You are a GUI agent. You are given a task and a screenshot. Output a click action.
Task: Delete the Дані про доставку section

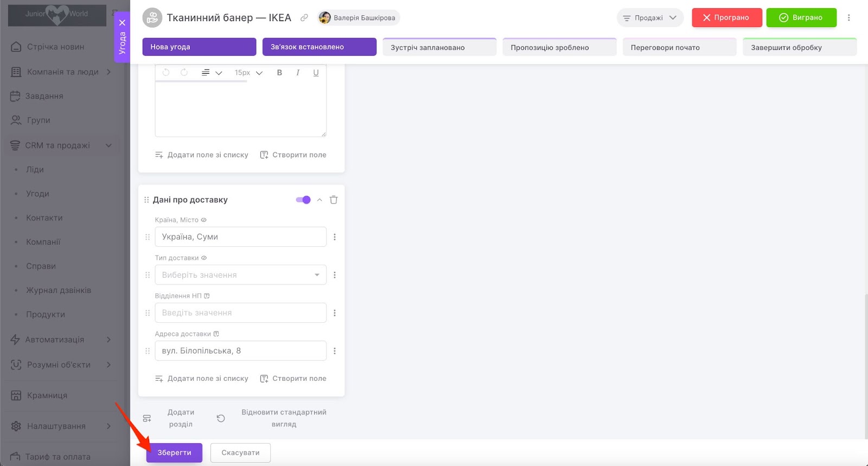pyautogui.click(x=334, y=200)
